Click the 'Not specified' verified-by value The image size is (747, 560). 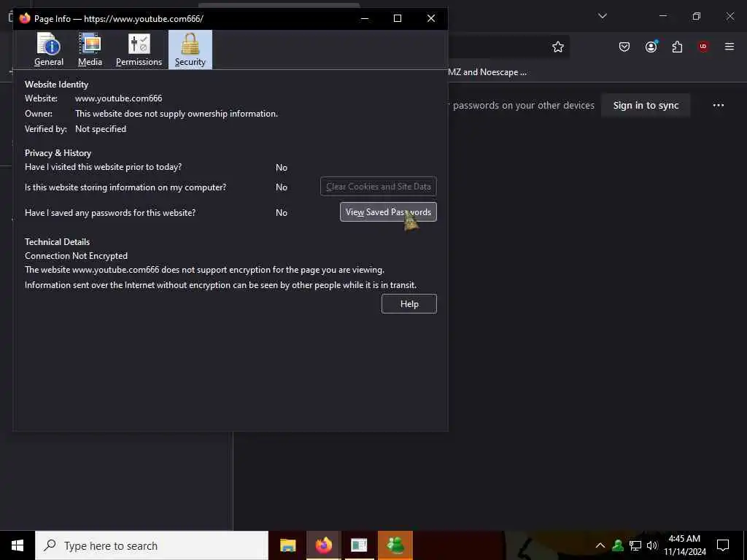click(x=101, y=129)
